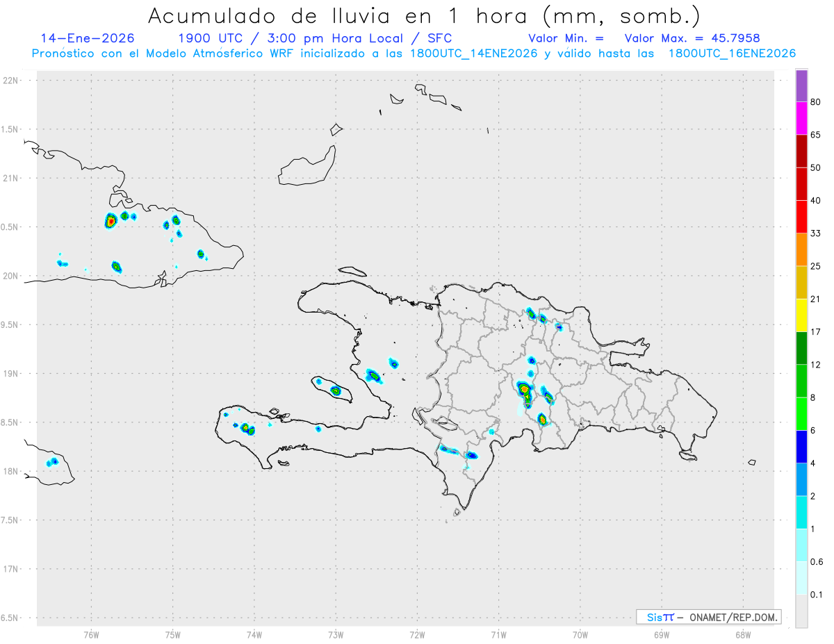
Task: Click the cyan legend band between 1 and 2
Action: 801,513
